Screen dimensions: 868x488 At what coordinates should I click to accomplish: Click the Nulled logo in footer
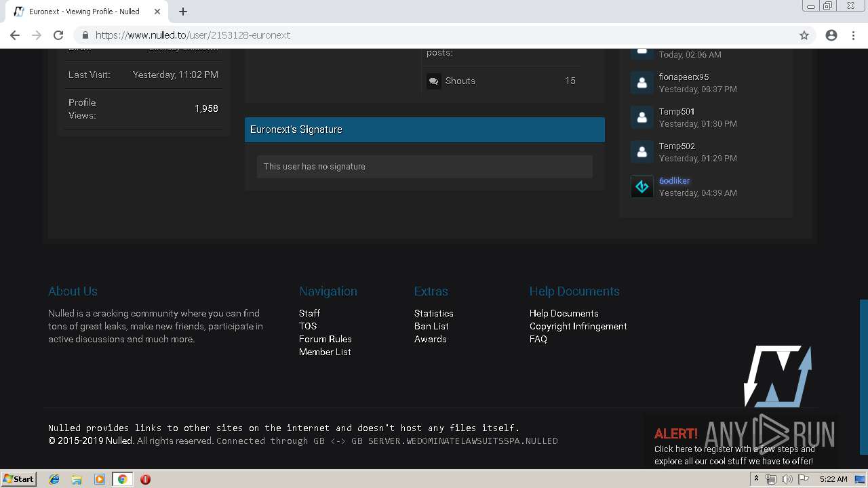(x=778, y=376)
